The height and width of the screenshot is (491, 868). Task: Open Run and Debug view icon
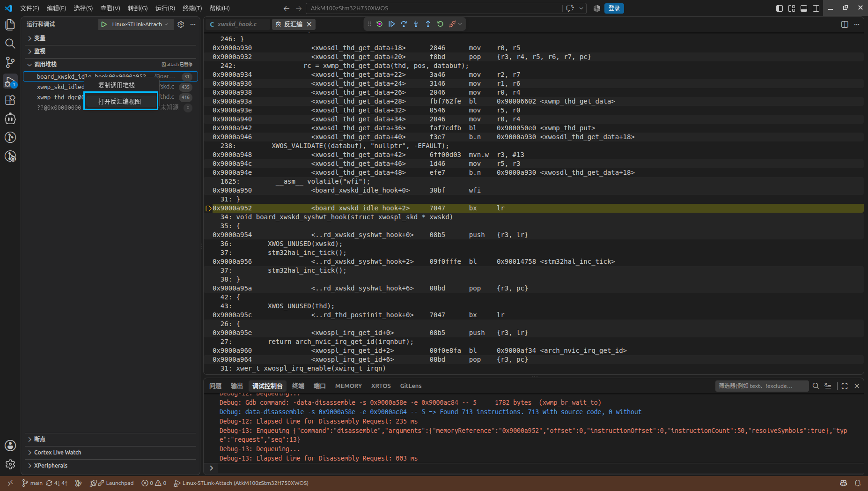coord(10,82)
